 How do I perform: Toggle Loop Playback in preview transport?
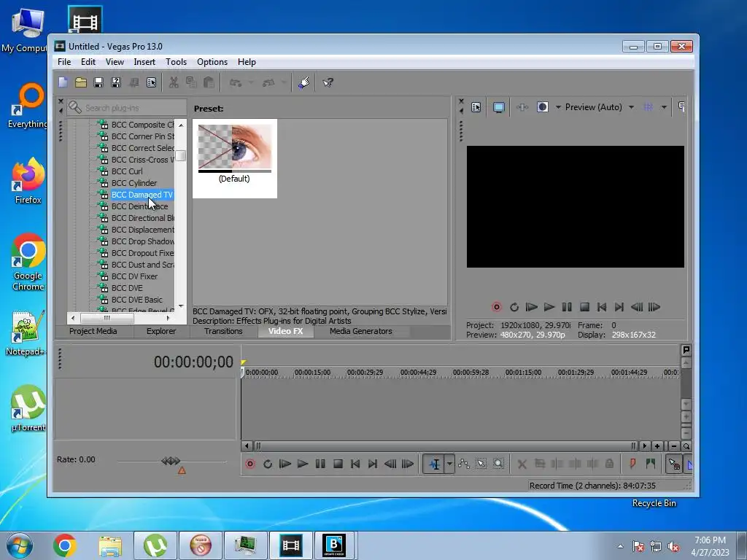(x=514, y=307)
